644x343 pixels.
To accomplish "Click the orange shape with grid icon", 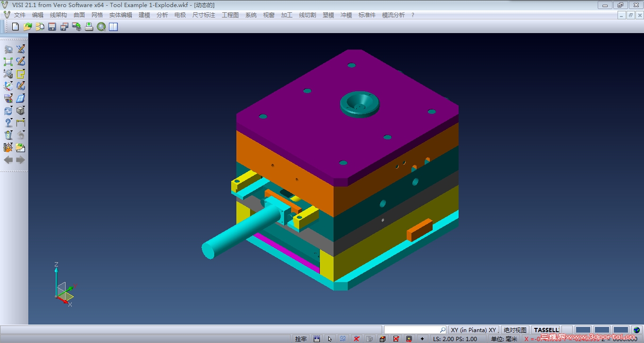I will 8,147.
